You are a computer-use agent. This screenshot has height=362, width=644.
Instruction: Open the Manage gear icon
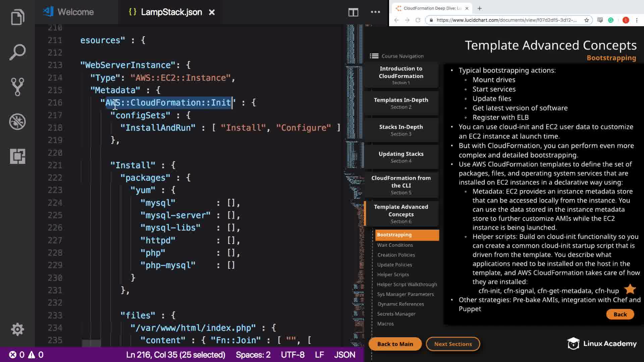pyautogui.click(x=17, y=329)
